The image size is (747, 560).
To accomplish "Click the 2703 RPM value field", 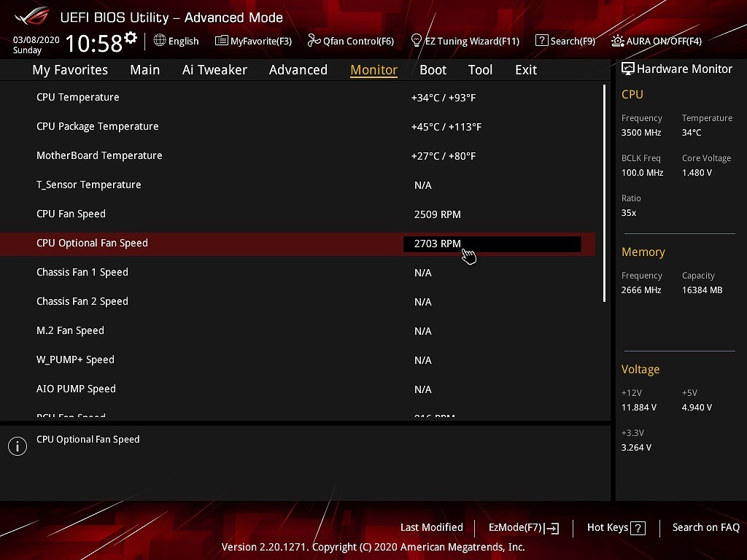I will [x=492, y=244].
